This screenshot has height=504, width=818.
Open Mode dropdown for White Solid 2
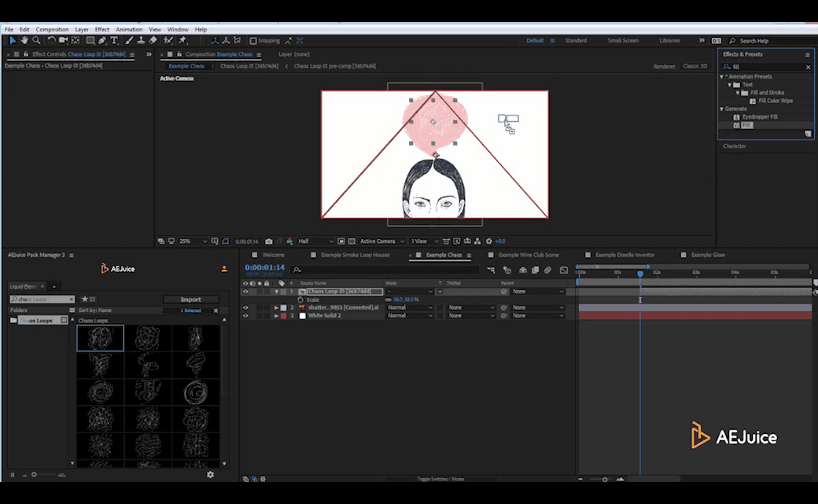[x=410, y=315]
